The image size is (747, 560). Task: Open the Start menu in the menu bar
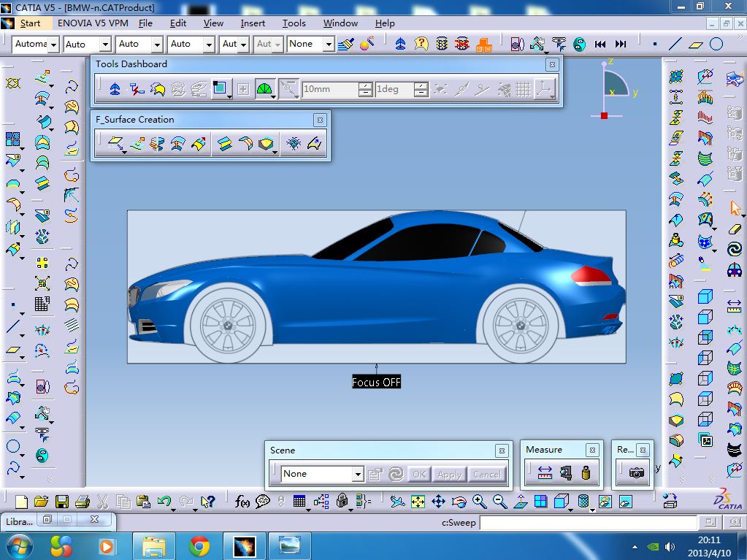(x=30, y=23)
